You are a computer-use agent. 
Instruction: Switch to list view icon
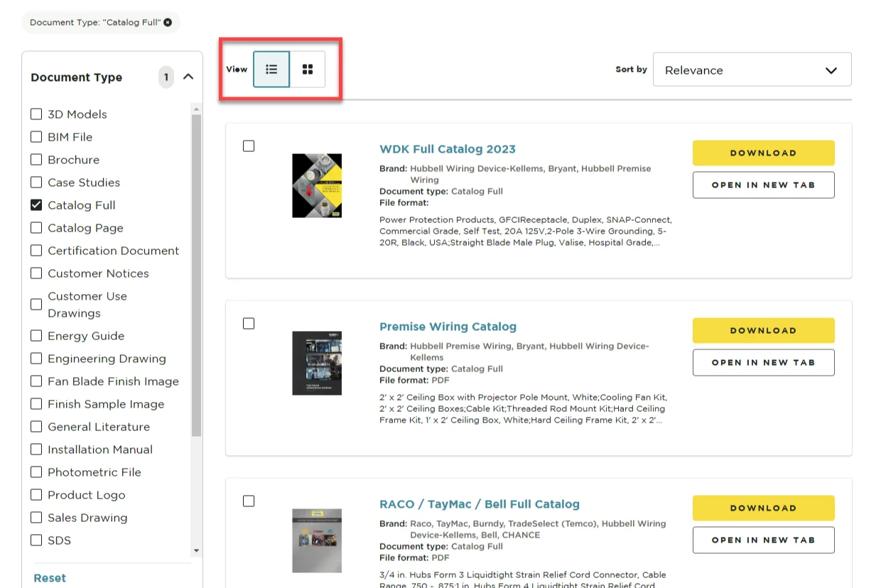(x=271, y=70)
